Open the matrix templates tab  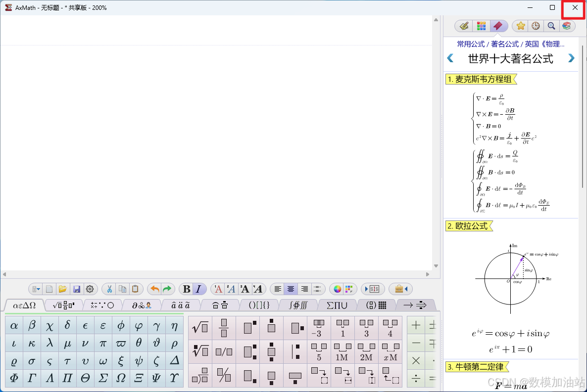pyautogui.click(x=376, y=305)
